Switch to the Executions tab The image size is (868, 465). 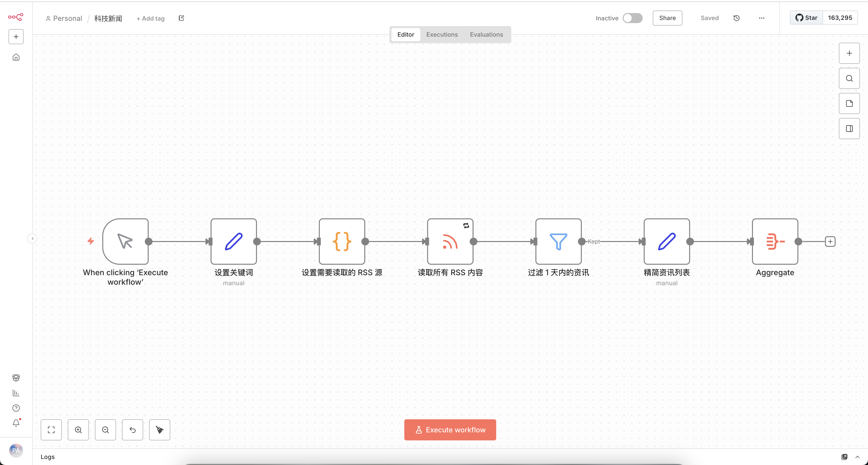pyautogui.click(x=442, y=34)
